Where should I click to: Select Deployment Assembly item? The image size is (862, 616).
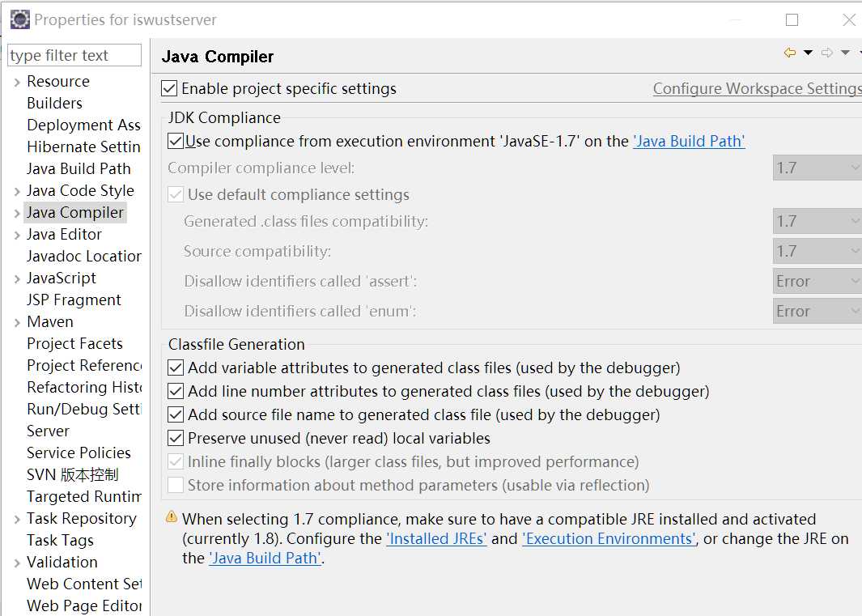83,125
